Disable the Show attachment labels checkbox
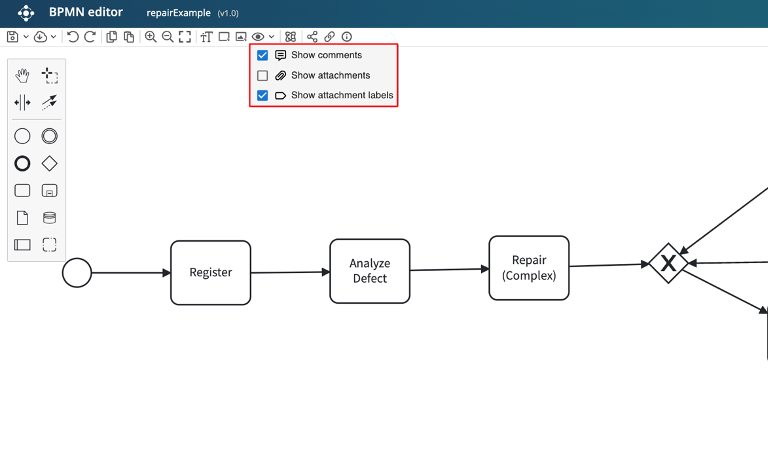 click(x=262, y=96)
